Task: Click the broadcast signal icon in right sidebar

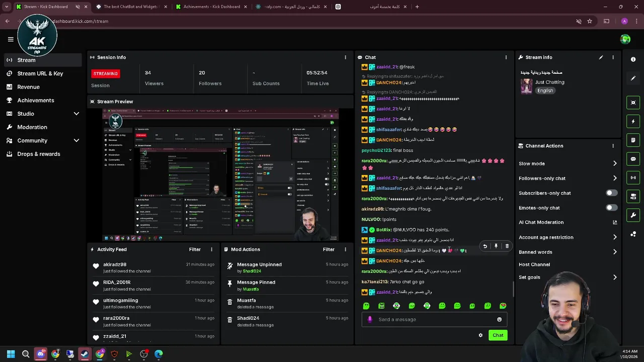Action: coord(633,177)
